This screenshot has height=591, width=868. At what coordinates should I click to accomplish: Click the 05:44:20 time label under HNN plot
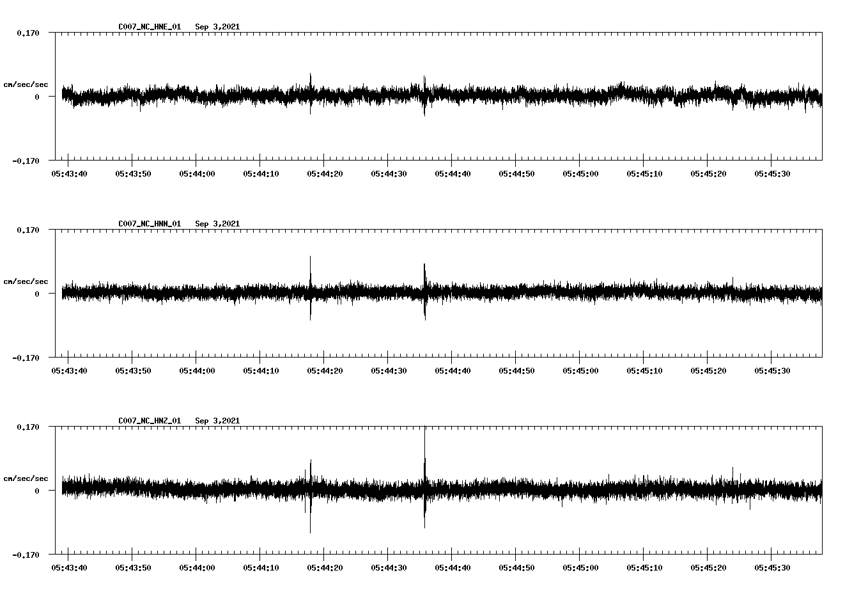point(325,370)
